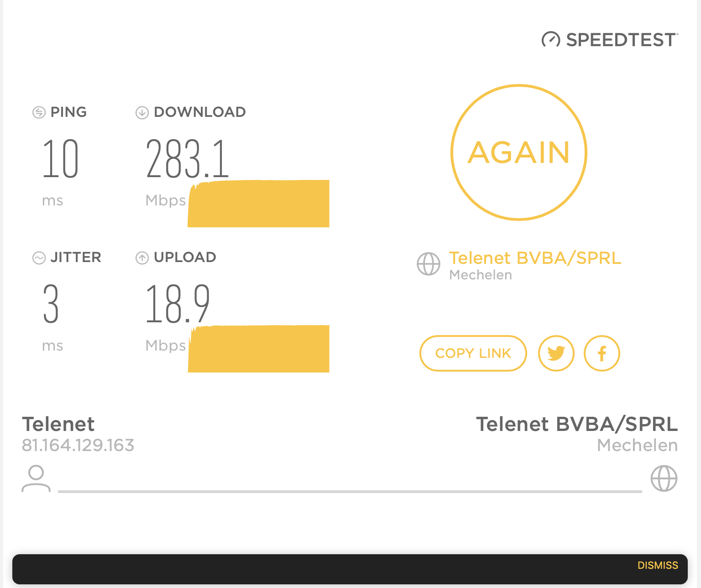Share result on Twitter
Viewport: 701px width, 588px height.
(556, 353)
